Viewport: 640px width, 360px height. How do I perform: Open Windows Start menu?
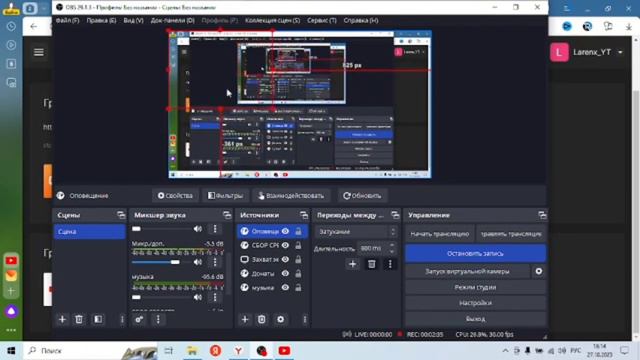[11, 351]
